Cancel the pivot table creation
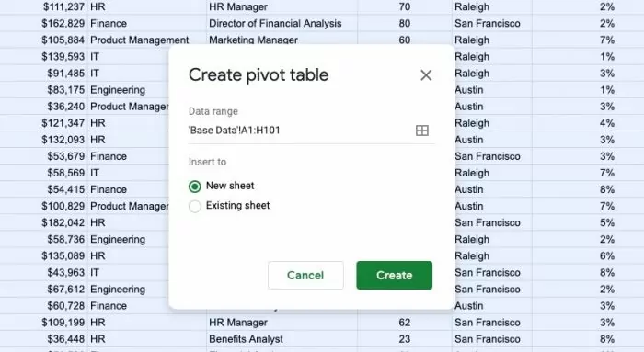The image size is (644, 352). pyautogui.click(x=305, y=276)
